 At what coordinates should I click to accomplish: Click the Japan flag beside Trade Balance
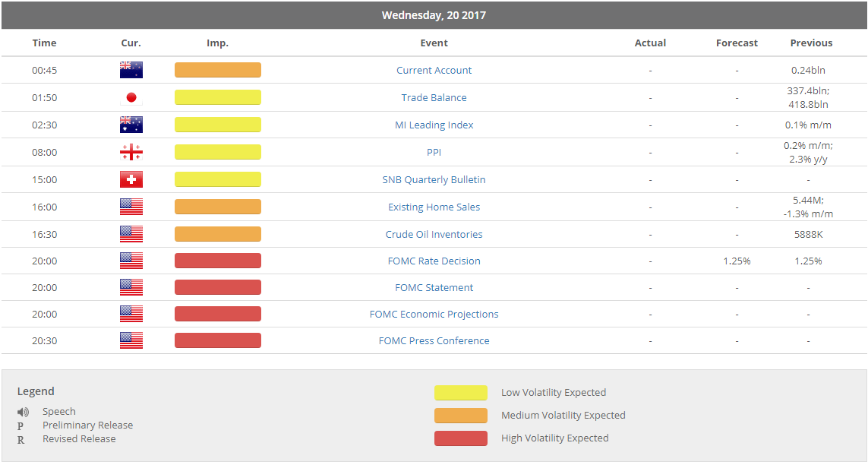(x=131, y=97)
